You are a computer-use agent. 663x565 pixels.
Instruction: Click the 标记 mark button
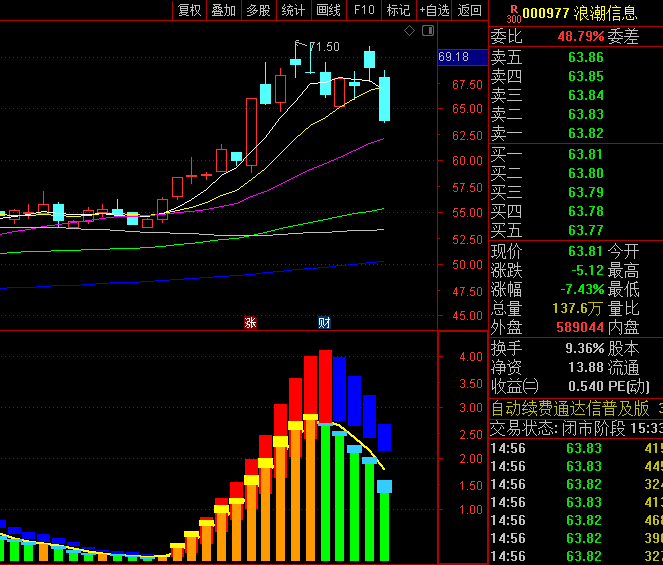pyautogui.click(x=398, y=10)
